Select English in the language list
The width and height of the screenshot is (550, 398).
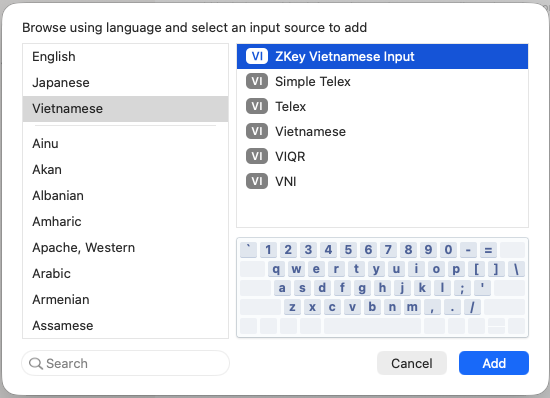(x=126, y=56)
